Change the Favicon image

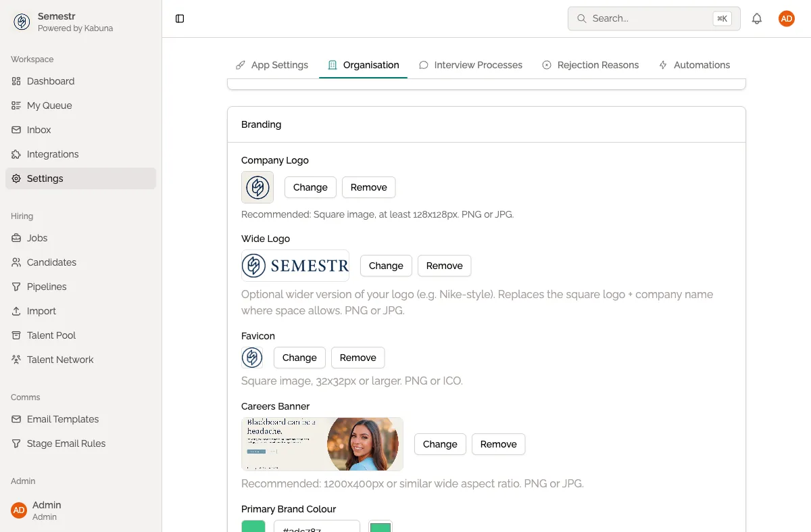(299, 358)
